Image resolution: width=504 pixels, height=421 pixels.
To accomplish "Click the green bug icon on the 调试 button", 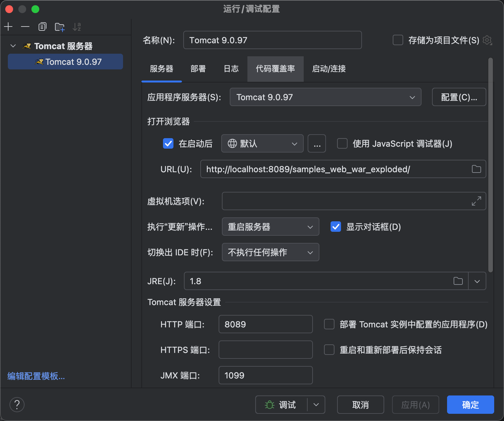I will (x=270, y=405).
